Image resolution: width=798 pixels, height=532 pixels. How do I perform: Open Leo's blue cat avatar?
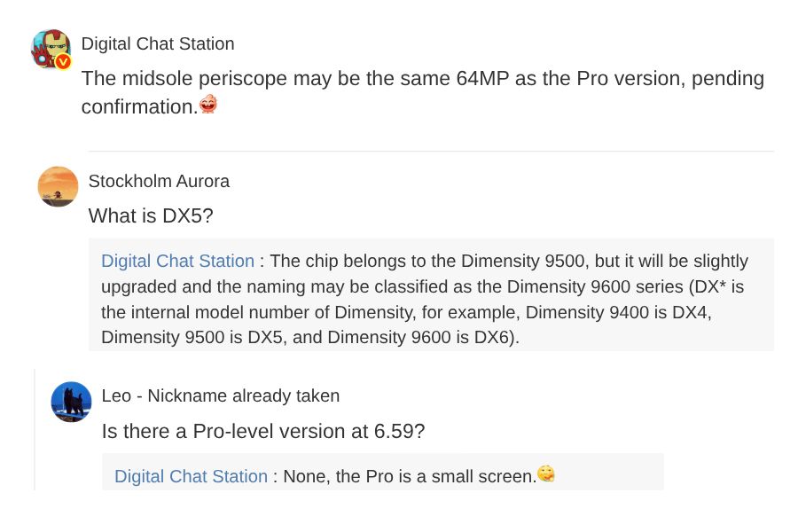pos(71,402)
